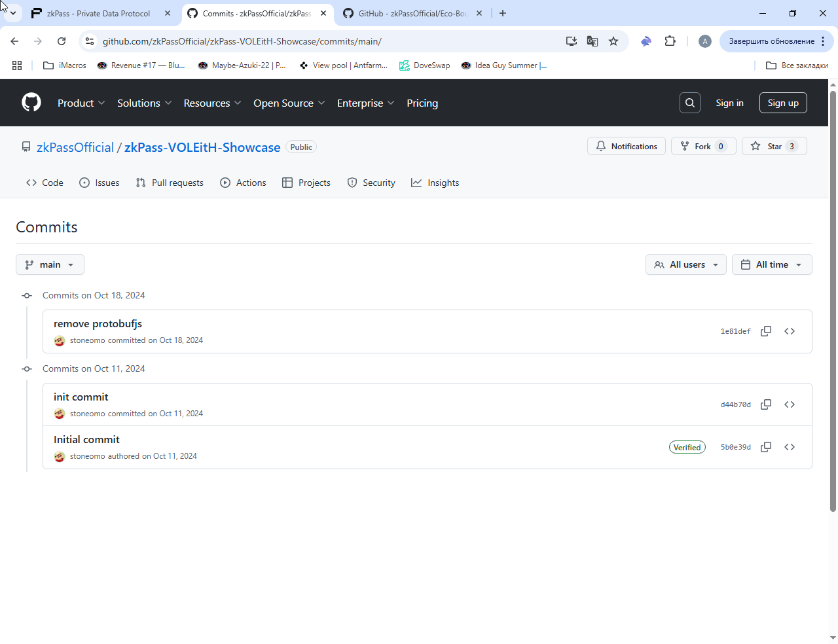838x644 pixels.
Task: Copy full SHA for commit d44b70d
Action: (766, 404)
